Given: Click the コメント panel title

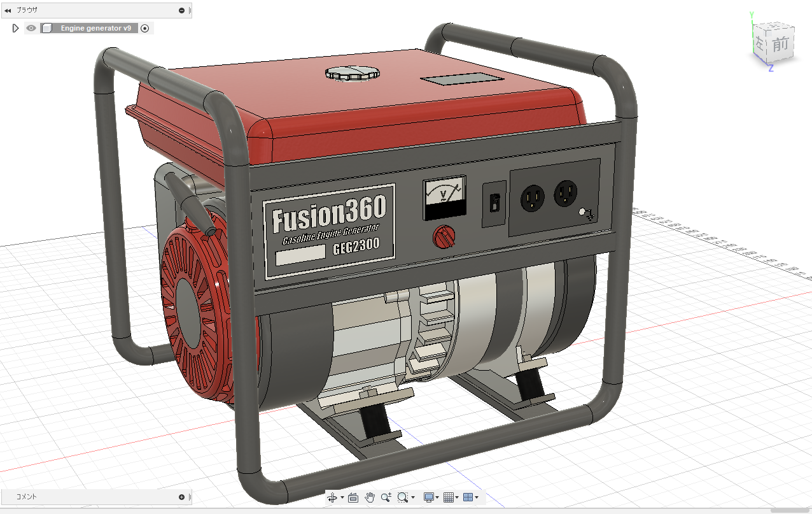Looking at the screenshot, I should [x=27, y=497].
